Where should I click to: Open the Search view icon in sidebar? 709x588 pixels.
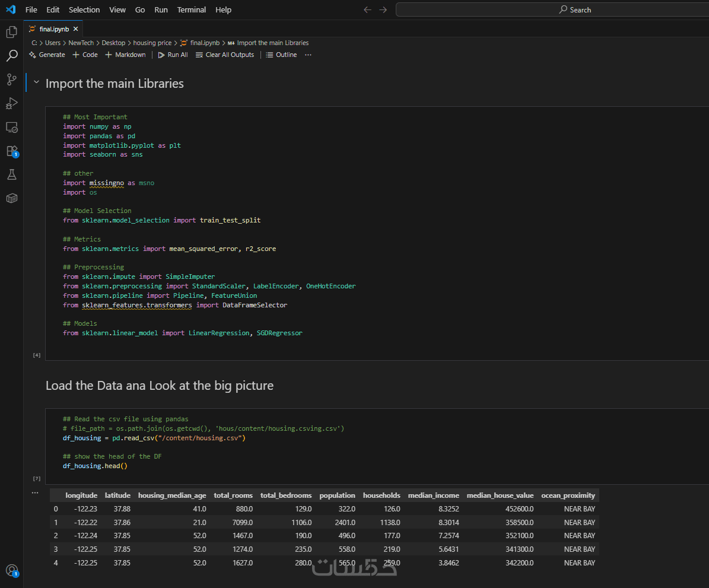[11, 56]
